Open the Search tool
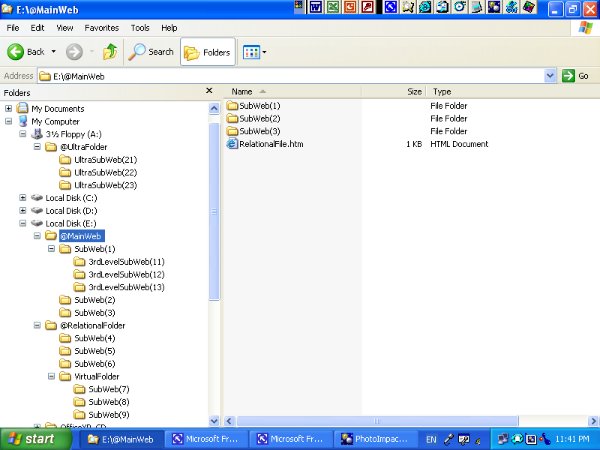This screenshot has height=450, width=600. coord(152,51)
